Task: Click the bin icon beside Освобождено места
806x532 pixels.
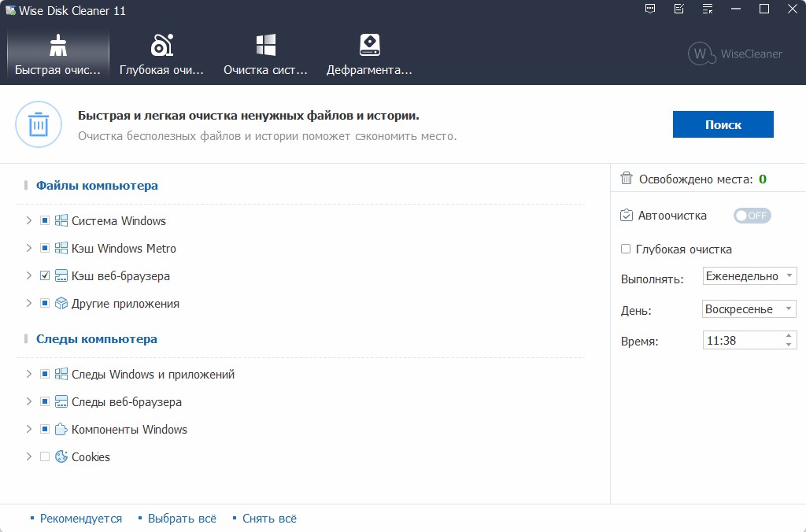Action: (626, 179)
